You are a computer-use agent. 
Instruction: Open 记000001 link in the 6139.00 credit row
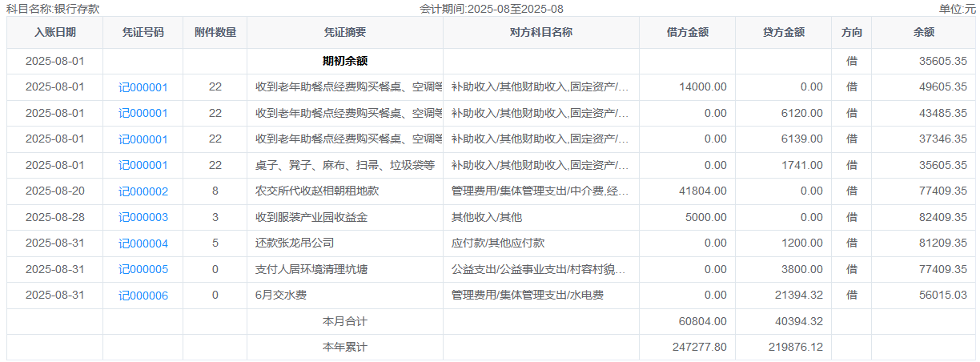[143, 139]
